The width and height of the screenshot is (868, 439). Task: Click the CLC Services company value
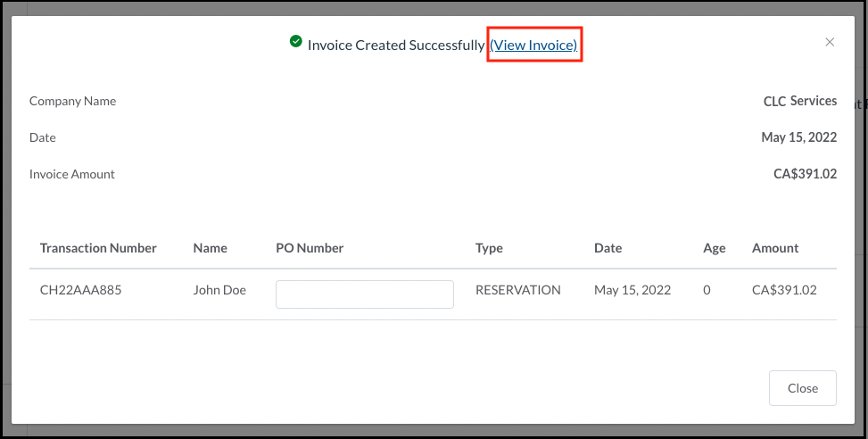tap(793, 101)
